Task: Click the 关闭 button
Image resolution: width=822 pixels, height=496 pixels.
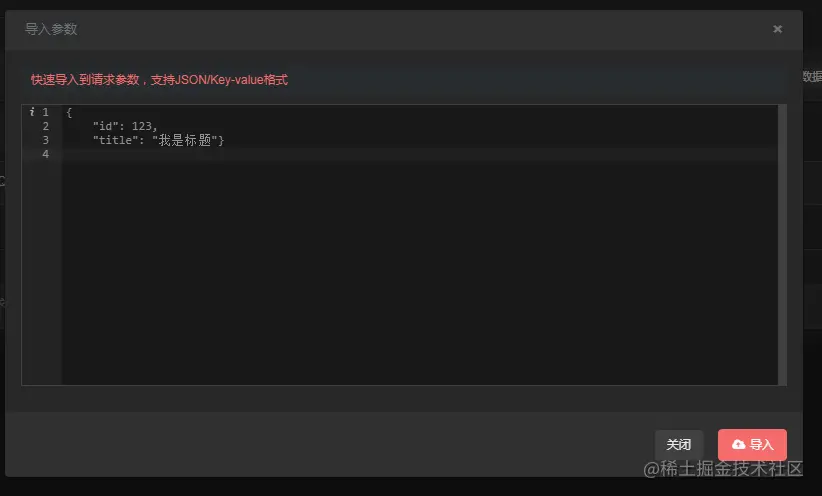Action: point(678,445)
